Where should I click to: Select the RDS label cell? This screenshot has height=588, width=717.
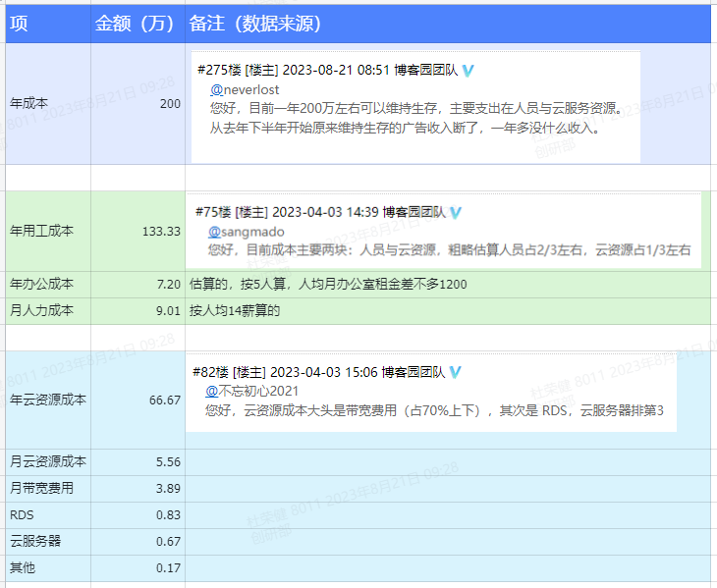[x=48, y=515]
